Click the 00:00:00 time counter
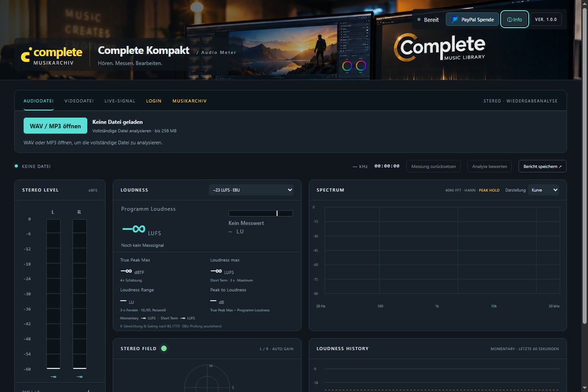The height and width of the screenshot is (392, 588). [387, 166]
